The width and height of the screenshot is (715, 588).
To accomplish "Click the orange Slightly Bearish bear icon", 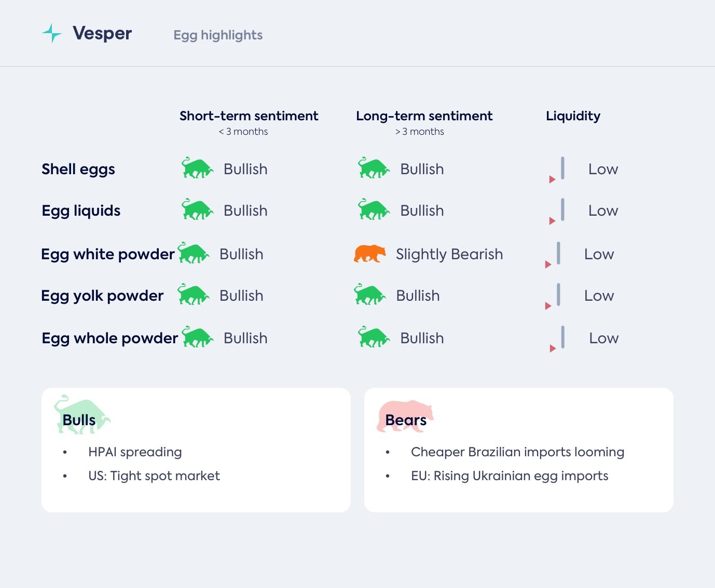I will [369, 254].
